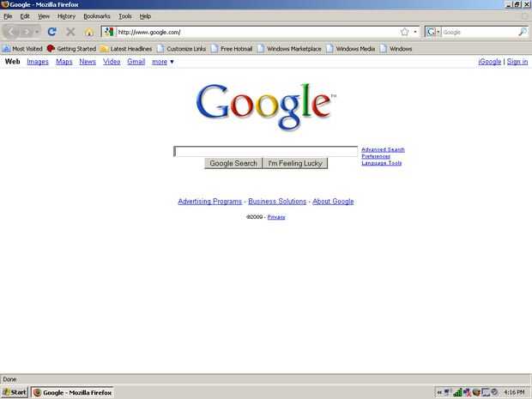Click the Forward navigation arrow

[26, 32]
